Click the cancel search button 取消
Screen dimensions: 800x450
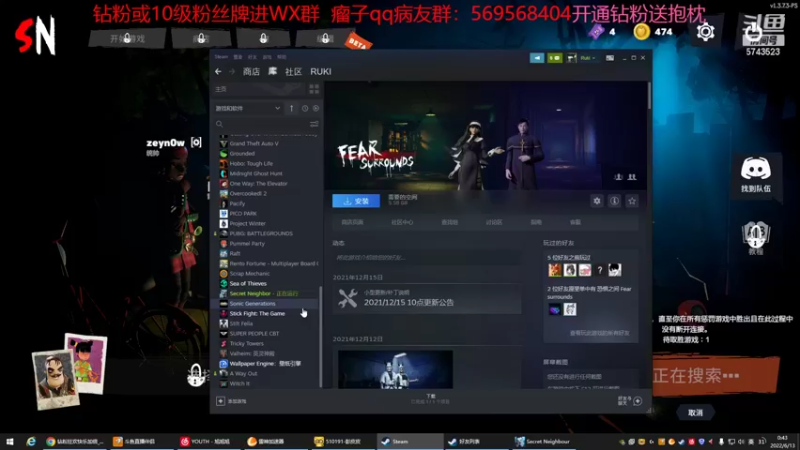point(695,413)
